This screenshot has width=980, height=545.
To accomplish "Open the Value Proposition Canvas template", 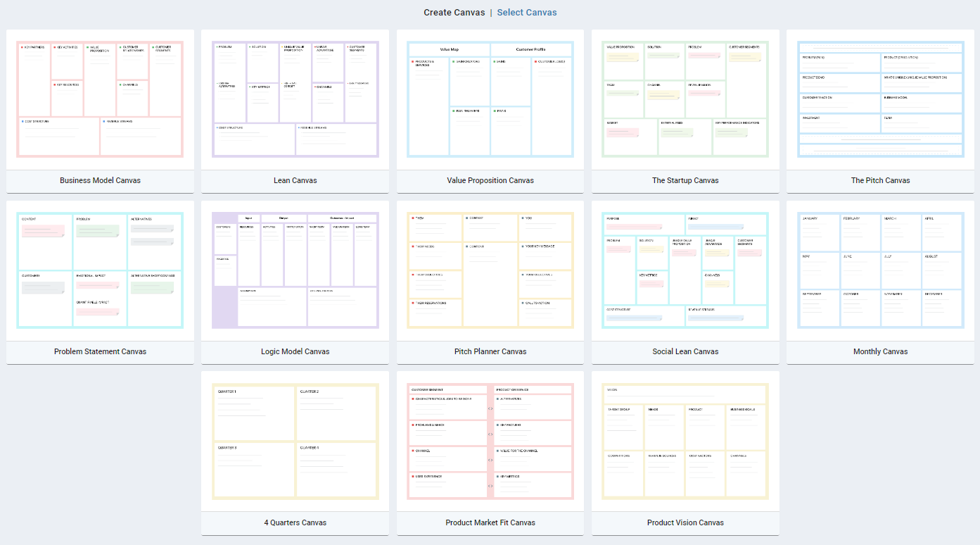I will coord(490,99).
